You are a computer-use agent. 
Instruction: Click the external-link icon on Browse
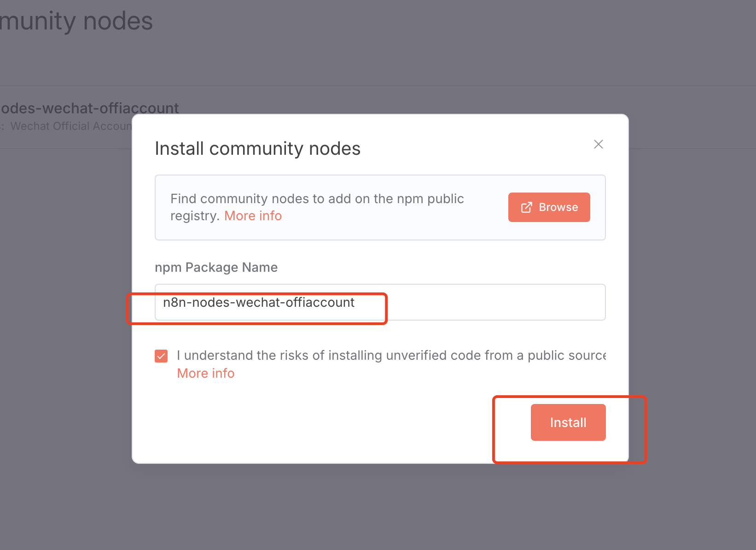(526, 207)
